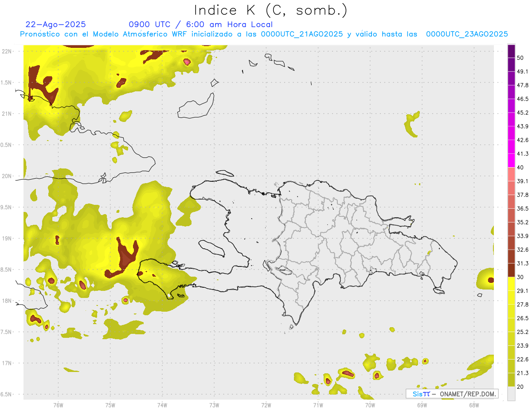Click the '32.6' color scale label
This screenshot has width=532, height=411.
tap(523, 250)
